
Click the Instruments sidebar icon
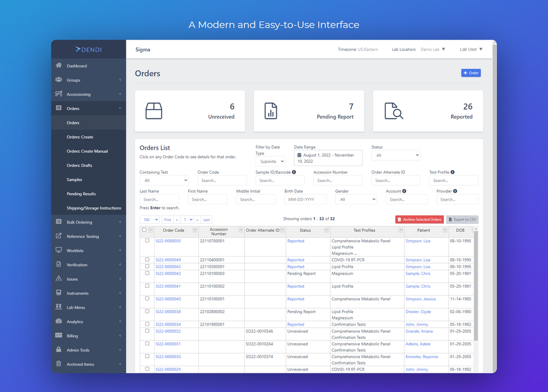click(x=59, y=293)
